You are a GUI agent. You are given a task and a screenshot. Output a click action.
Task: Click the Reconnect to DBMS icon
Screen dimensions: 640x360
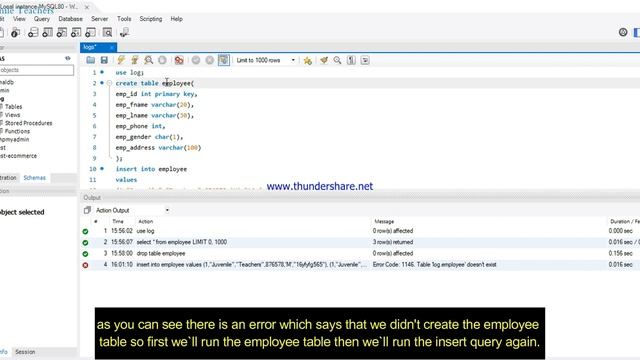pyautogui.click(x=124, y=33)
